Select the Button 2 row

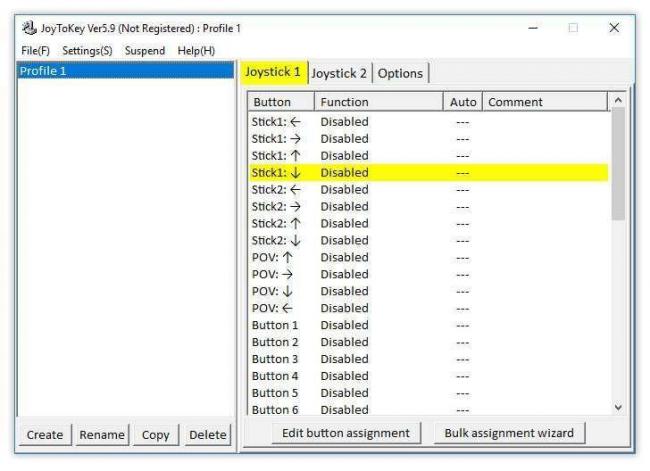click(429, 342)
